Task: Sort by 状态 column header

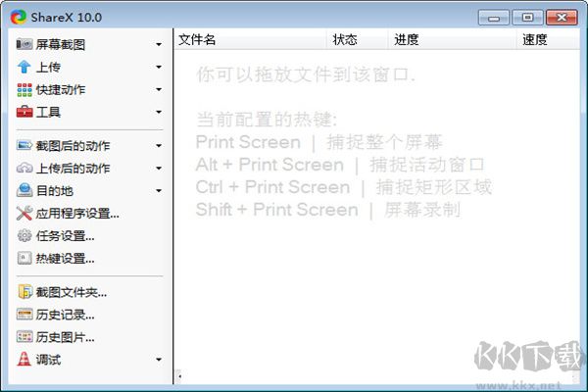Action: click(357, 39)
